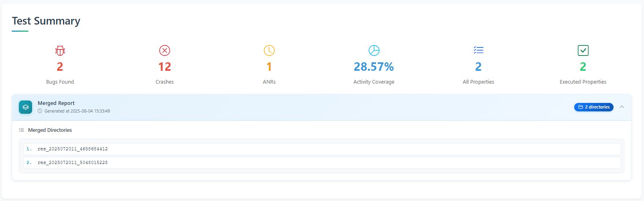Click the Merged Directories list icon
The width and height of the screenshot is (644, 201).
coord(22,130)
